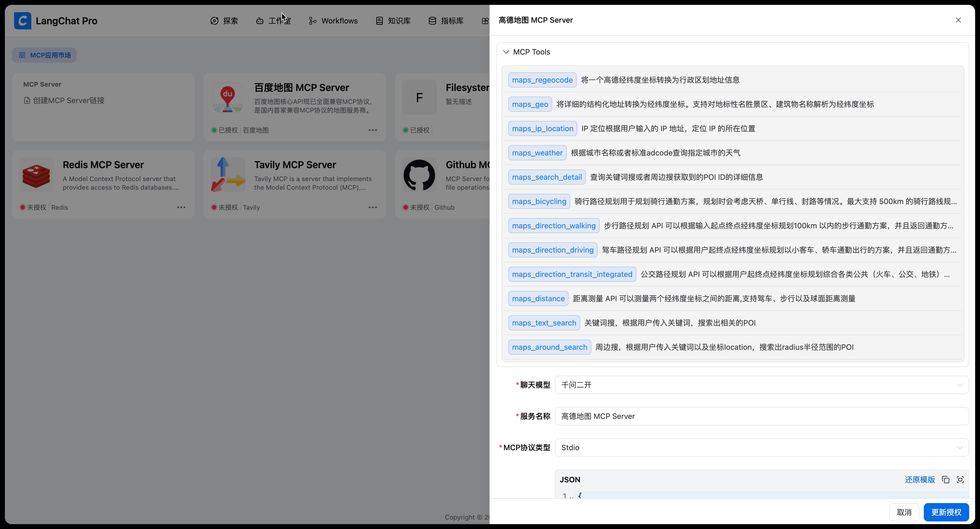Click the 还原模版 link
Screen dimensions: 980x529
[919, 480]
